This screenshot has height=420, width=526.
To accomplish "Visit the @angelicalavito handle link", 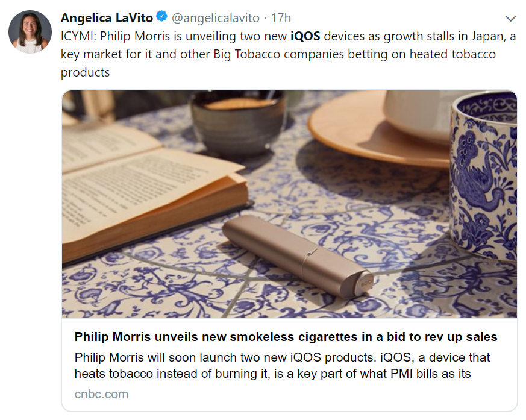I will point(216,18).
